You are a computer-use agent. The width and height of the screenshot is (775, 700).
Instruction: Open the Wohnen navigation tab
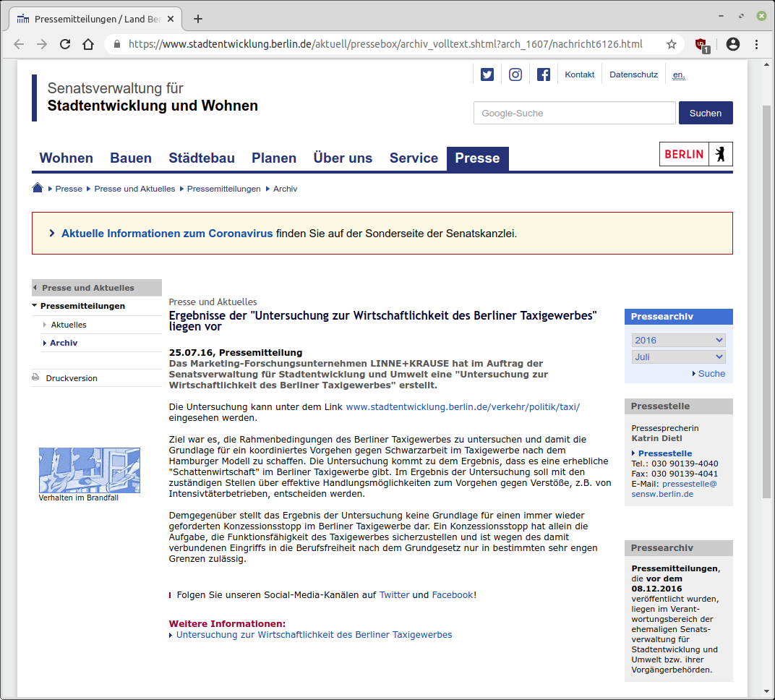coord(66,158)
